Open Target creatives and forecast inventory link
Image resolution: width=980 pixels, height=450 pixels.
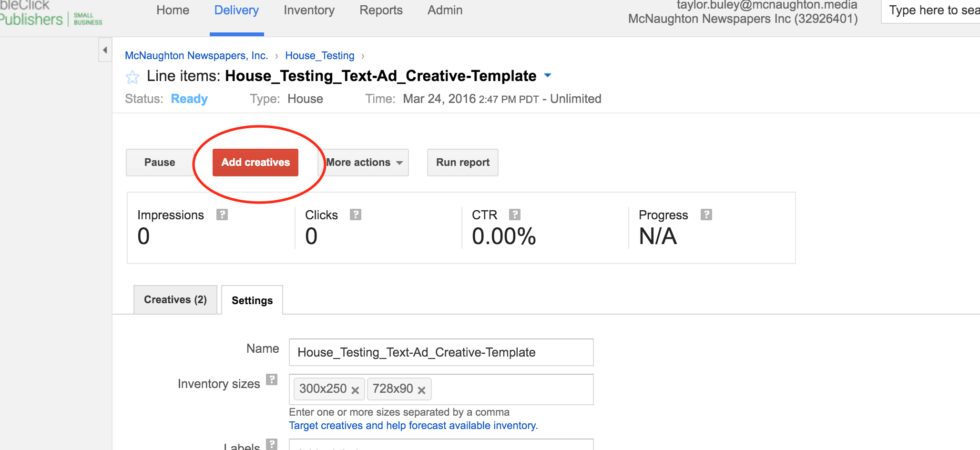click(413, 425)
